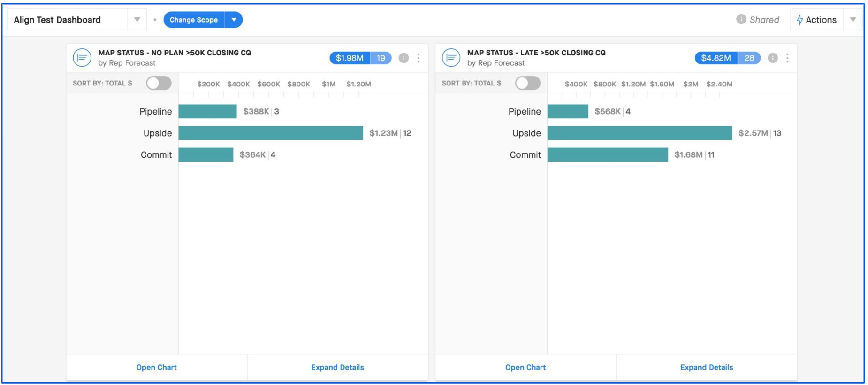The image size is (868, 385).
Task: Click the Align Test Dashboard title
Action: tap(57, 20)
